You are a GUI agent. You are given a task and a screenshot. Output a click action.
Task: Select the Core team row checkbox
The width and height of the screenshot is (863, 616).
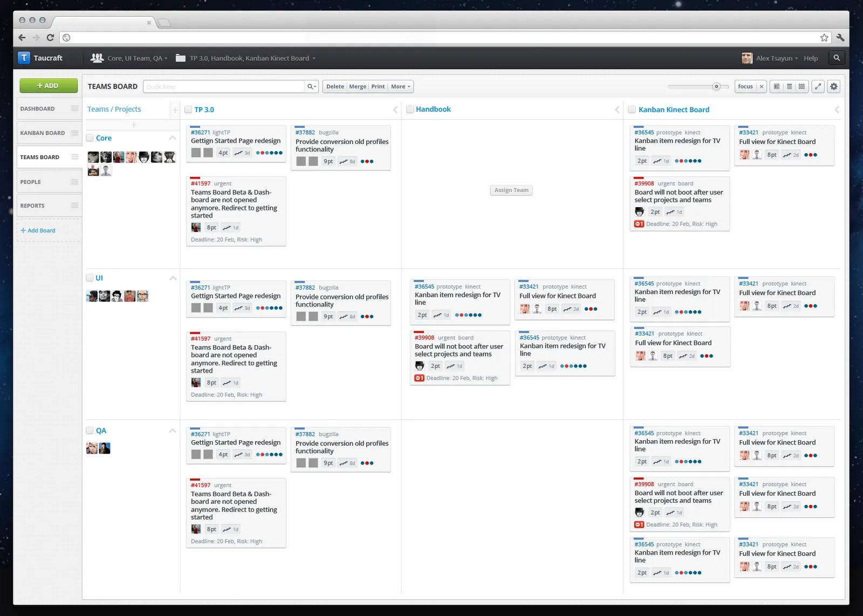[x=90, y=138]
